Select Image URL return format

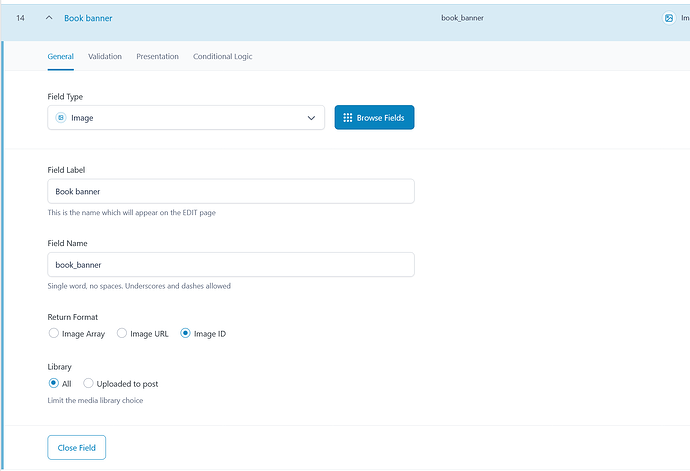point(121,333)
